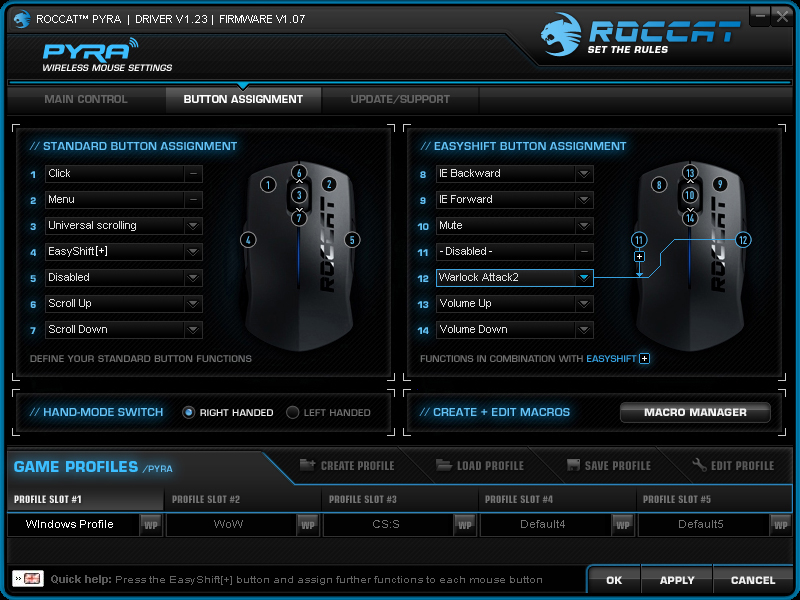Open button 14 Volume Down dropdown
800x600 pixels.
coord(584,330)
